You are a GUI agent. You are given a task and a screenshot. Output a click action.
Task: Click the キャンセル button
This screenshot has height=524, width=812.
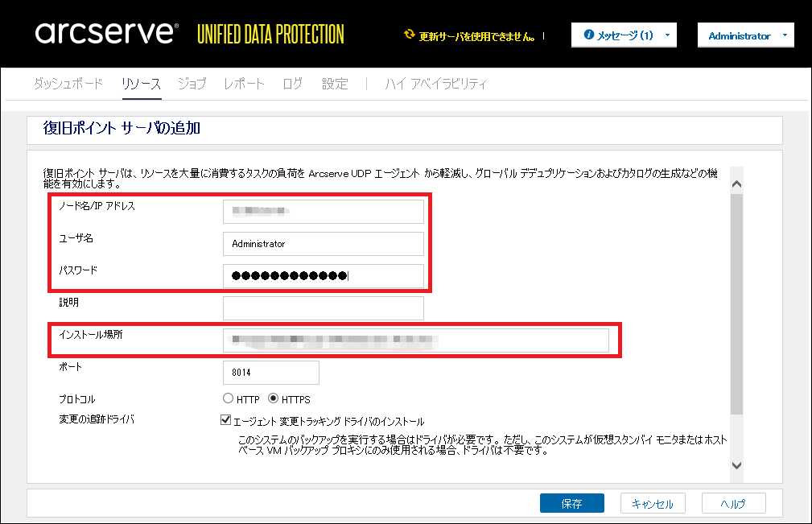coord(653,503)
